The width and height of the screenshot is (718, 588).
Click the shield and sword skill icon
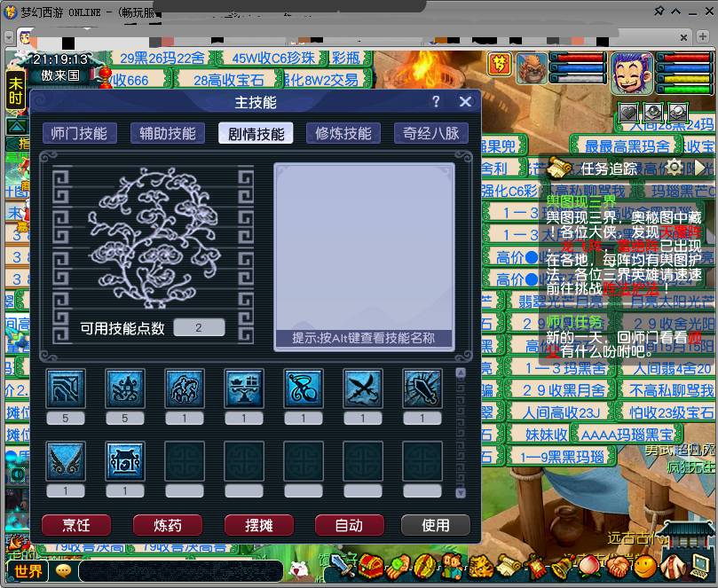pyautogui.click(x=422, y=388)
